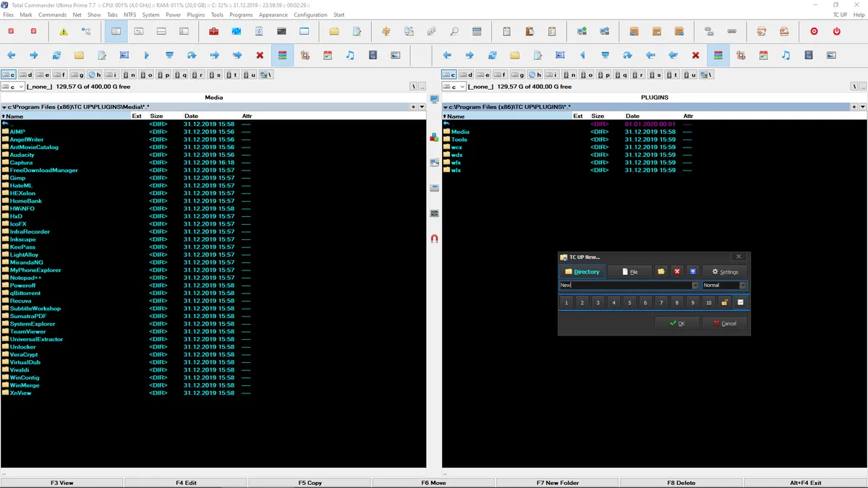Image resolution: width=868 pixels, height=488 pixels.
Task: Click the wooden signpost icon in top toolbar
Action: pos(386,32)
